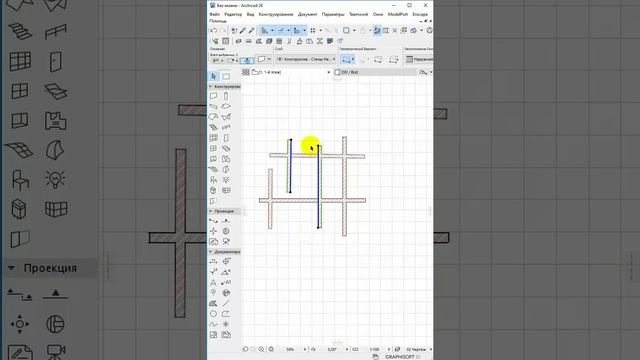This screenshot has width=640, height=360.
Task: Select the Slab tool in the toolbox
Action: (x=226, y=107)
